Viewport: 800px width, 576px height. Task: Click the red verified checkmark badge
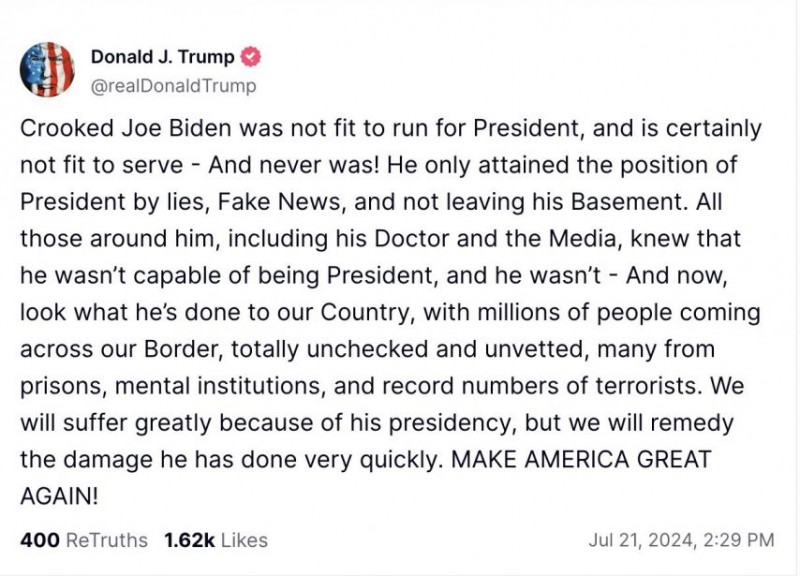251,56
